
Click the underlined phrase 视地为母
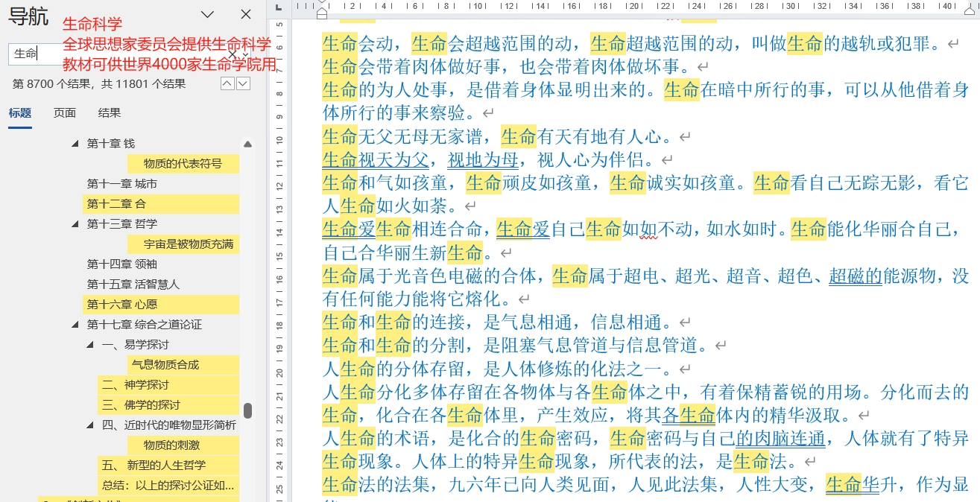[483, 159]
